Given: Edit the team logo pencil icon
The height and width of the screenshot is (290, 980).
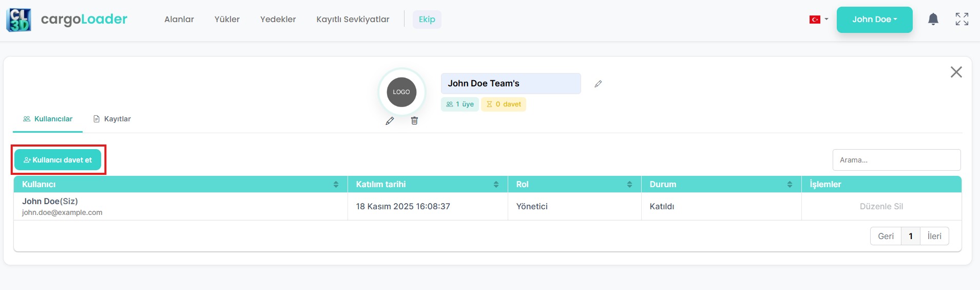Looking at the screenshot, I should click(x=390, y=121).
